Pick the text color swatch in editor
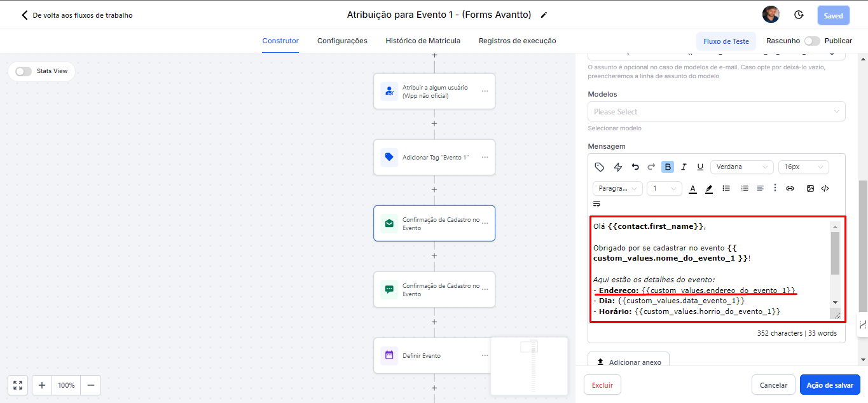The height and width of the screenshot is (403, 868). [692, 189]
